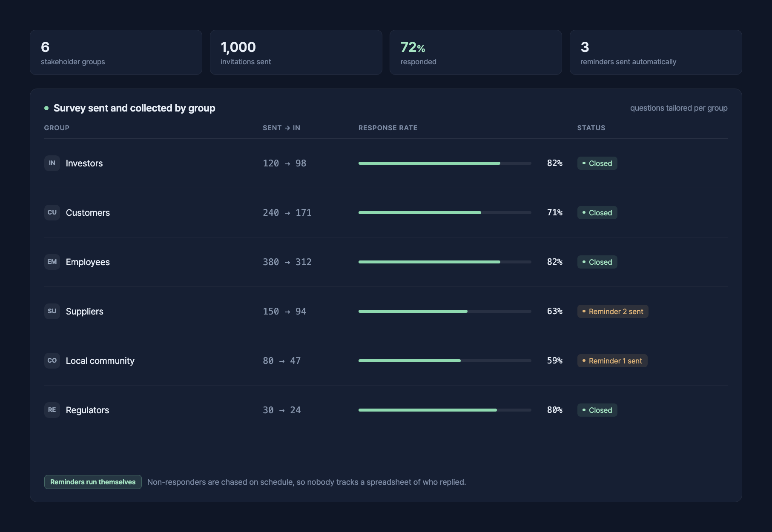Viewport: 772px width, 532px height.
Task: Click the Reminders run themselves badge
Action: (x=93, y=482)
